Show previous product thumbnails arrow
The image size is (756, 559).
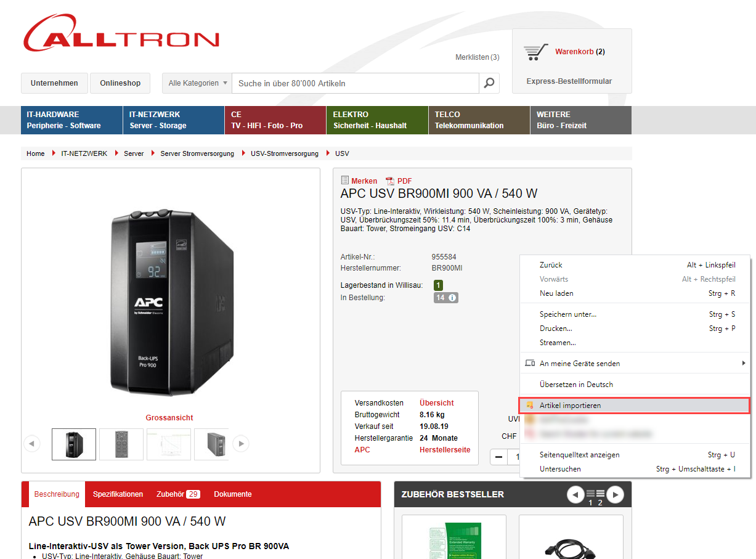tap(32, 443)
